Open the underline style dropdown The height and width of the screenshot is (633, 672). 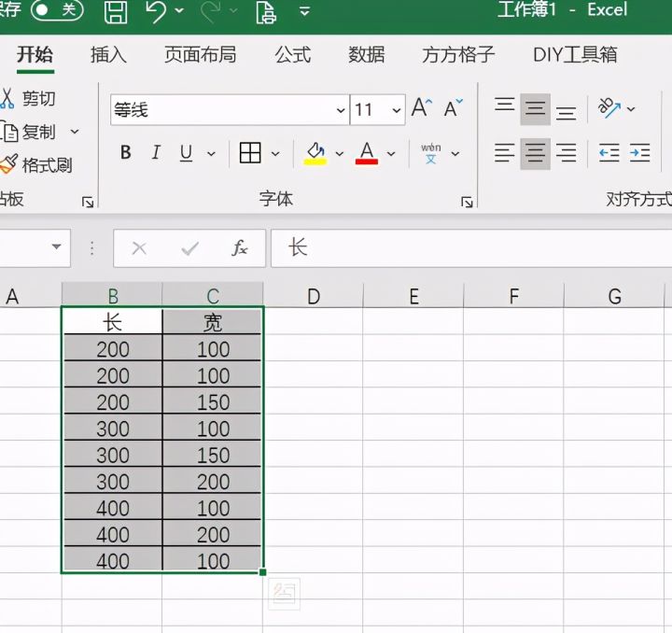tap(211, 153)
